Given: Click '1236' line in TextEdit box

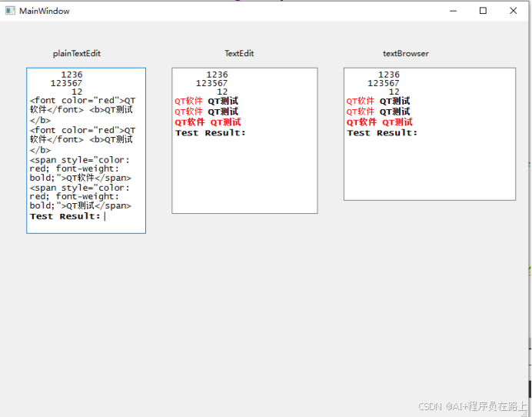Looking at the screenshot, I should pos(217,75).
